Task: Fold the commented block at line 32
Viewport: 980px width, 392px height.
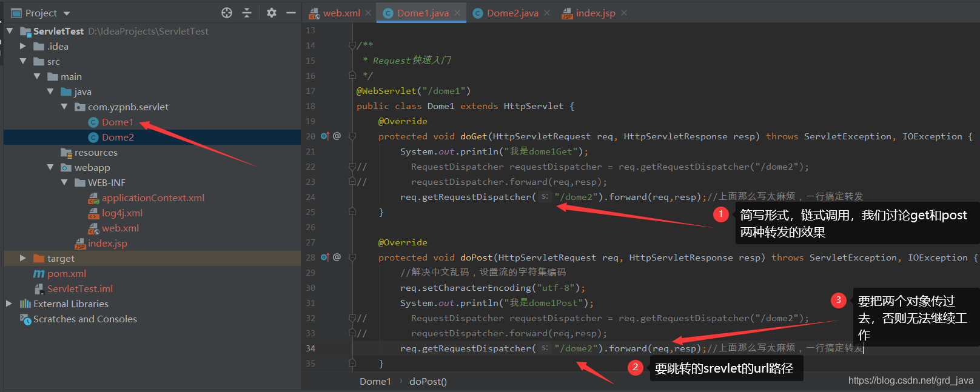Action: 352,317
